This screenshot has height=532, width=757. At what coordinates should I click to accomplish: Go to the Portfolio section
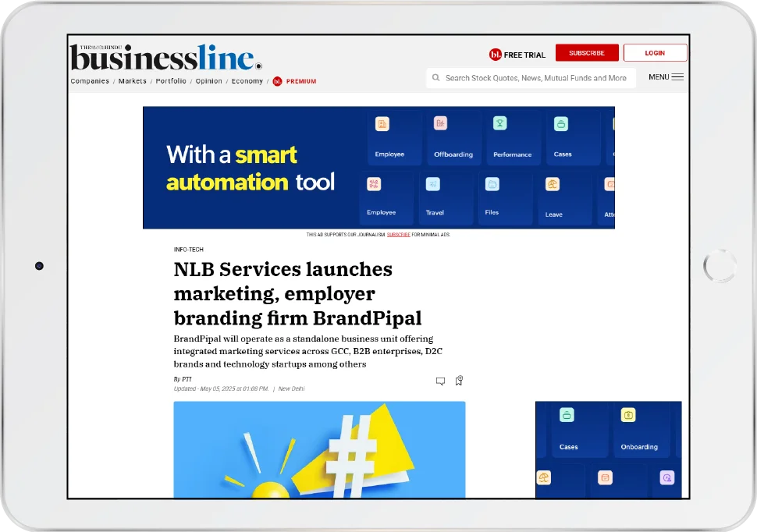(x=171, y=81)
